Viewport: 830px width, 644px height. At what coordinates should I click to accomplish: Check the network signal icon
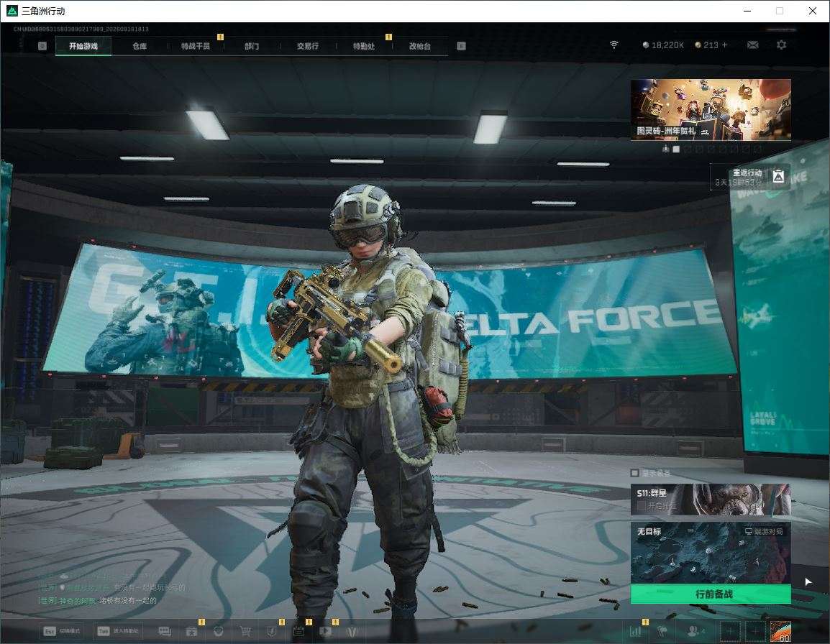614,45
